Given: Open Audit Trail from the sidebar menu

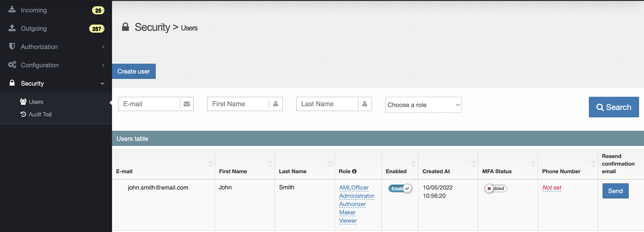Looking at the screenshot, I should tap(41, 114).
